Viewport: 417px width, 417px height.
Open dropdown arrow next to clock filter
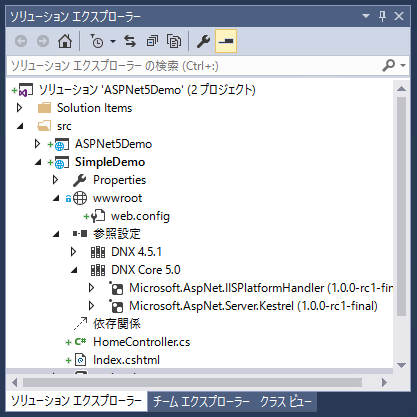113,41
